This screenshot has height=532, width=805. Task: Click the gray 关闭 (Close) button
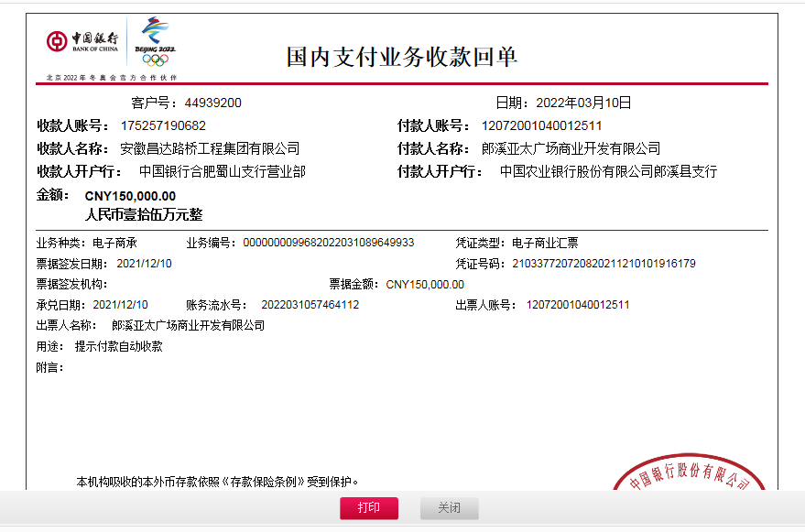click(x=449, y=508)
